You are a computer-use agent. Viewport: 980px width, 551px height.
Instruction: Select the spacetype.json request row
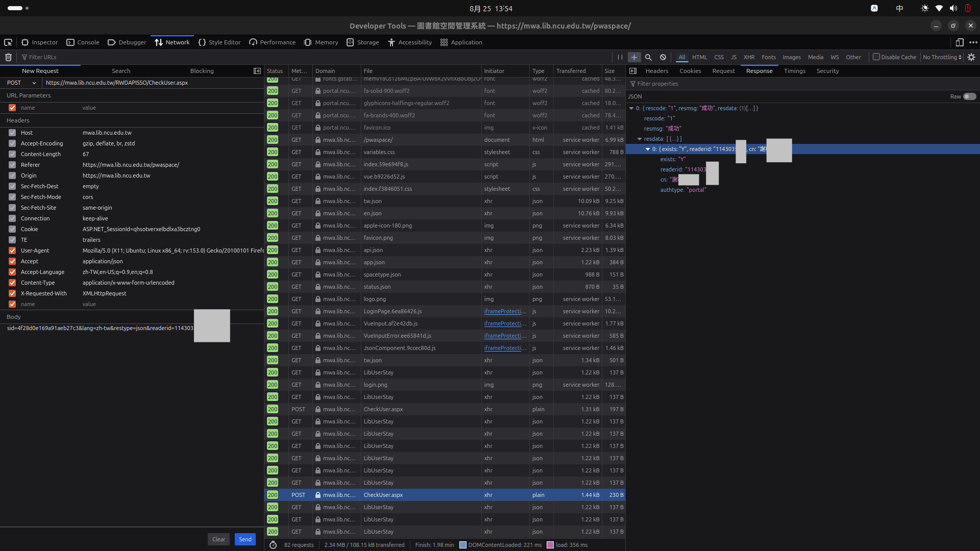445,274
